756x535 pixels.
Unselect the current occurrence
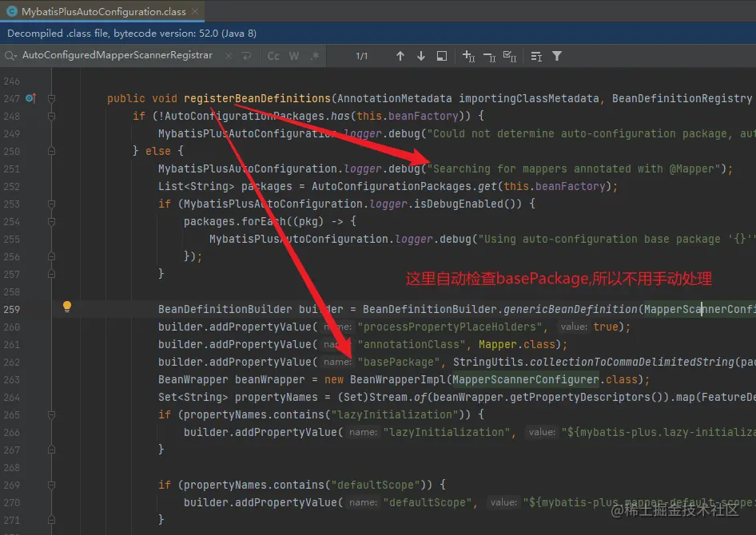(489, 57)
